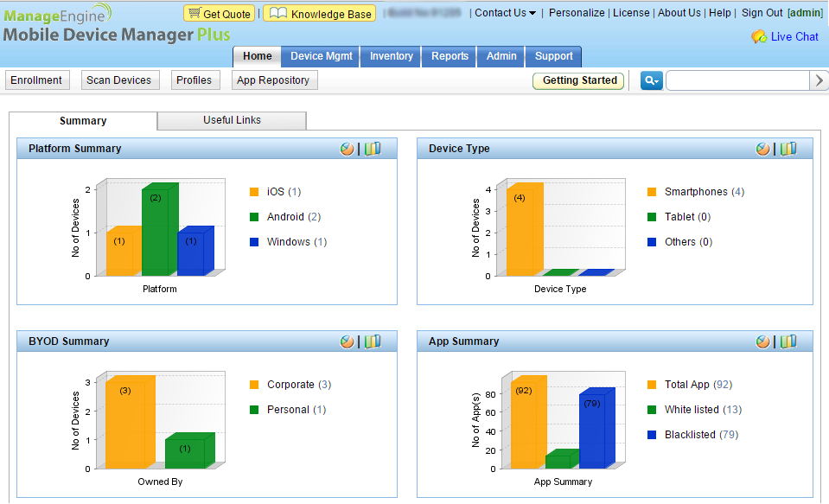Switch BYOD Summary to bar chart icon
This screenshot has height=504, width=829.
click(373, 341)
